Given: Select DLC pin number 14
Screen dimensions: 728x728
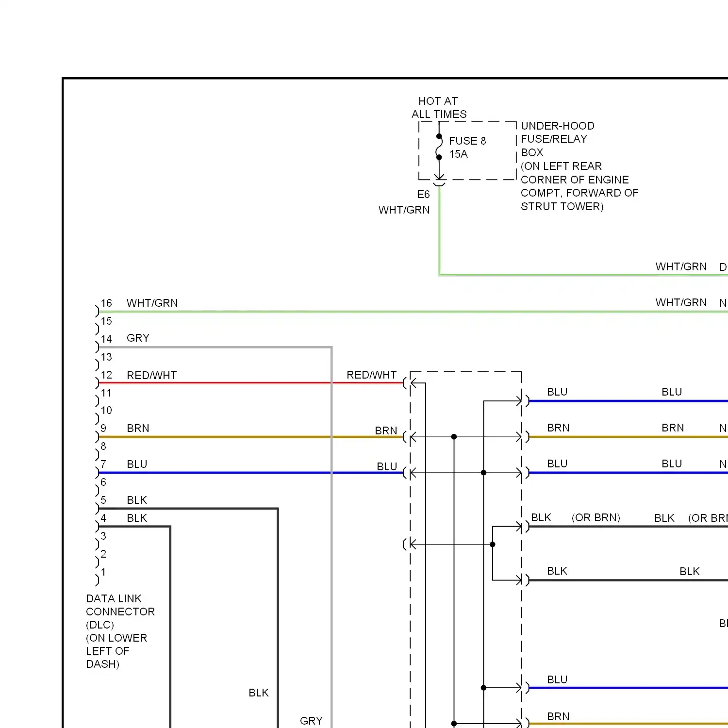Looking at the screenshot, I should tap(106, 339).
